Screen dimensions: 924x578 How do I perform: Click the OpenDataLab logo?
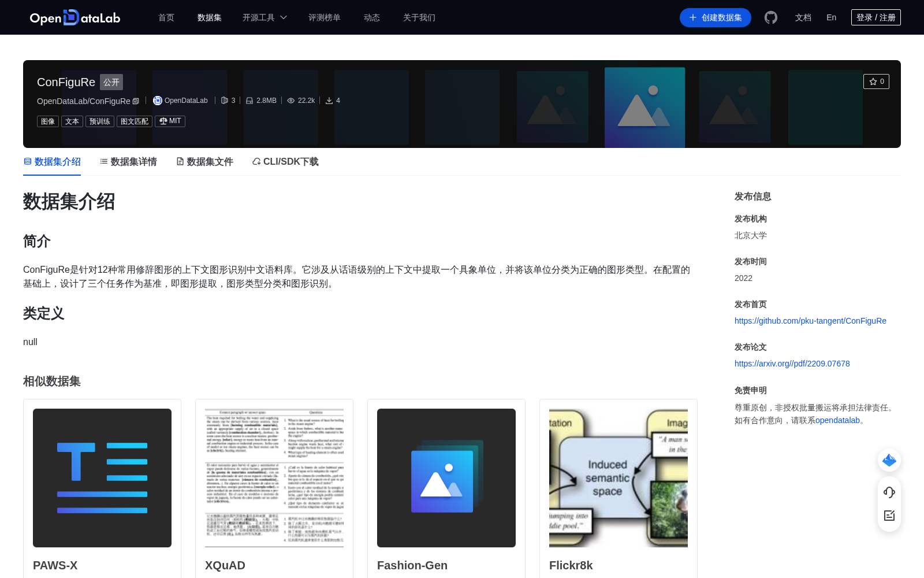coord(75,17)
